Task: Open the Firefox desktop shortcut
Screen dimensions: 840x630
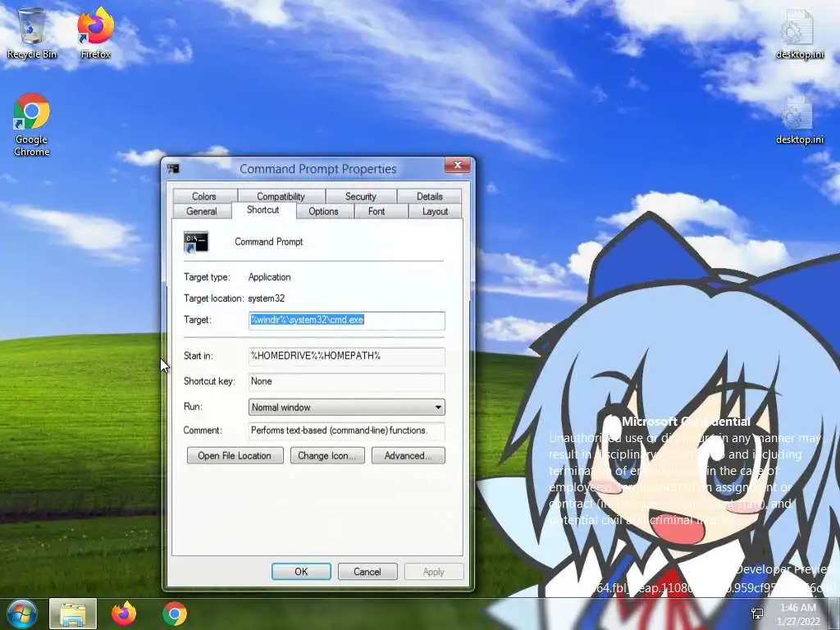Action: pos(96,33)
